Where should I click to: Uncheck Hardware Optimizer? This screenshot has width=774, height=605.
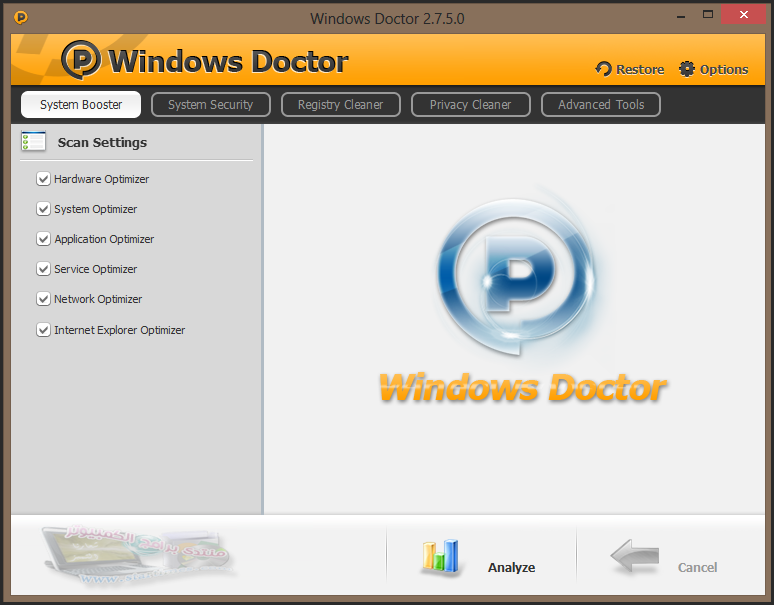(43, 179)
